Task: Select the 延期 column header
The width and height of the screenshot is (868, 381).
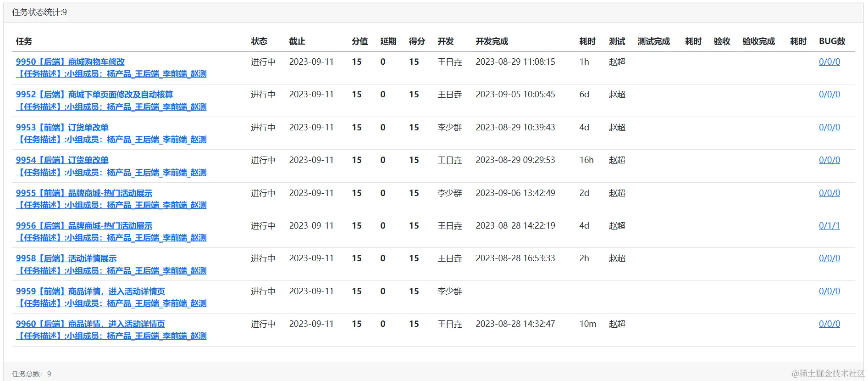Action: point(388,41)
